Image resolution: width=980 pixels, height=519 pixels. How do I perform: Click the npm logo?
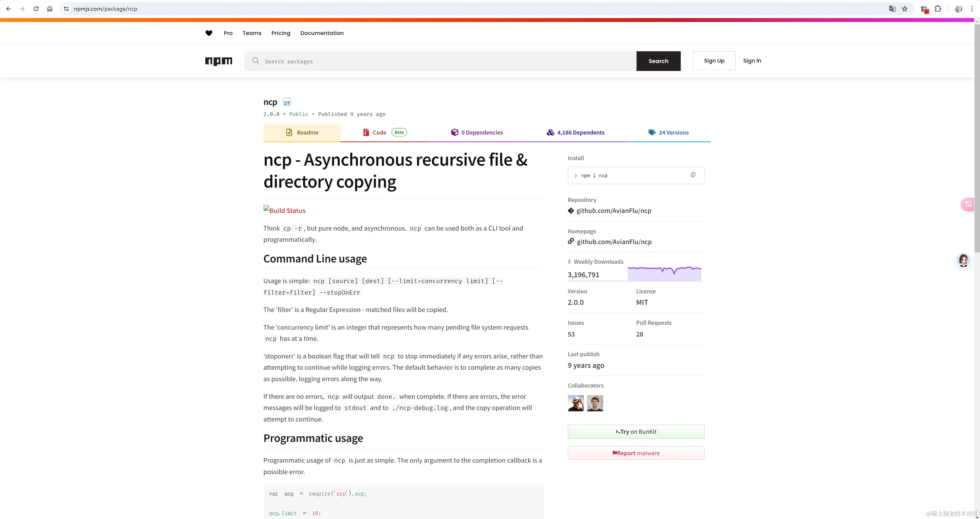click(218, 61)
